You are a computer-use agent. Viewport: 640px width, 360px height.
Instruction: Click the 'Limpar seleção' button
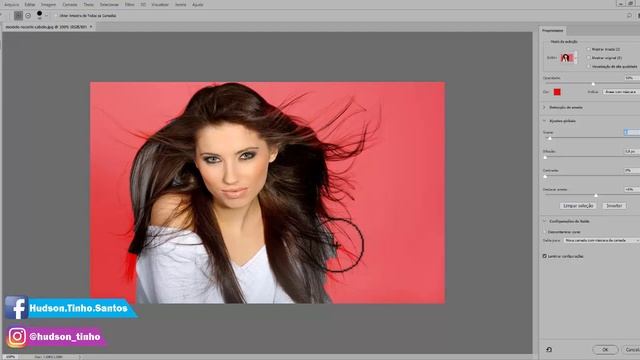[x=578, y=206]
